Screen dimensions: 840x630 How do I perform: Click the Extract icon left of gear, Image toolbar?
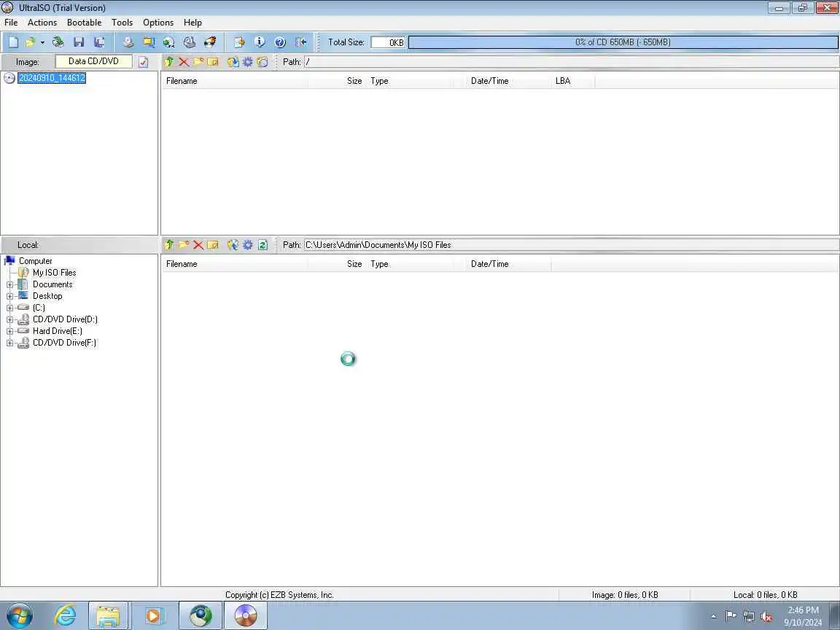tap(233, 62)
